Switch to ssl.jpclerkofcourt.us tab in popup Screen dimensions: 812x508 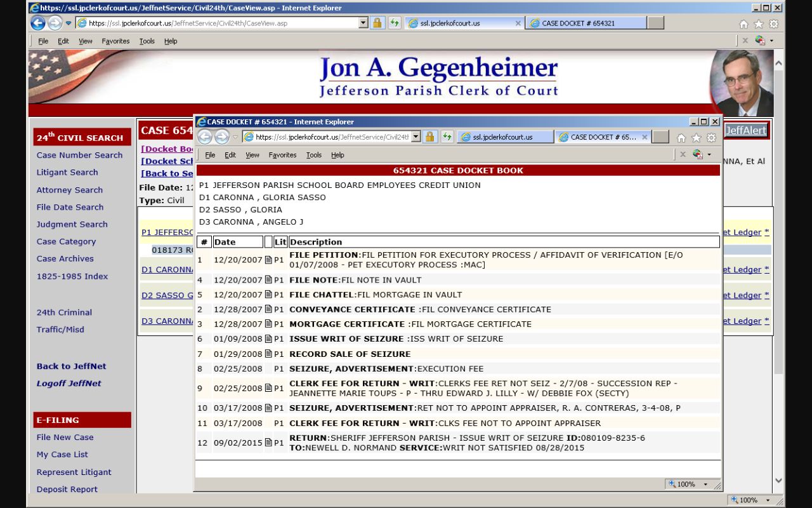pos(504,137)
